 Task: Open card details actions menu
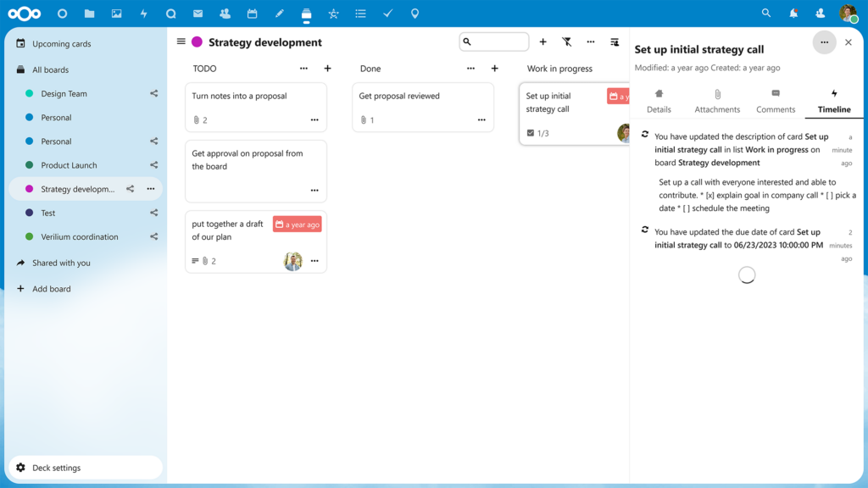pyautogui.click(x=824, y=42)
